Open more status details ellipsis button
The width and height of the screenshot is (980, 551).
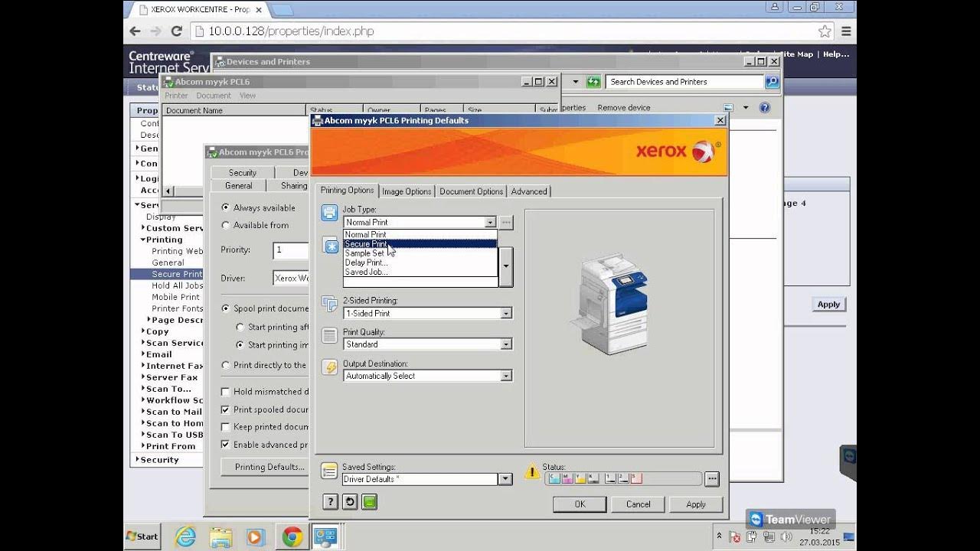[712, 479]
